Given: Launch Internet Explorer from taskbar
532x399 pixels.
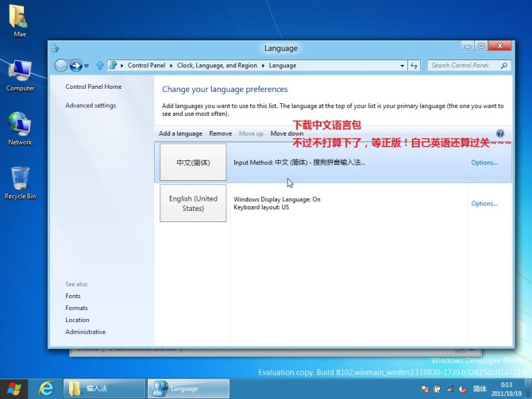Looking at the screenshot, I should tap(46, 389).
